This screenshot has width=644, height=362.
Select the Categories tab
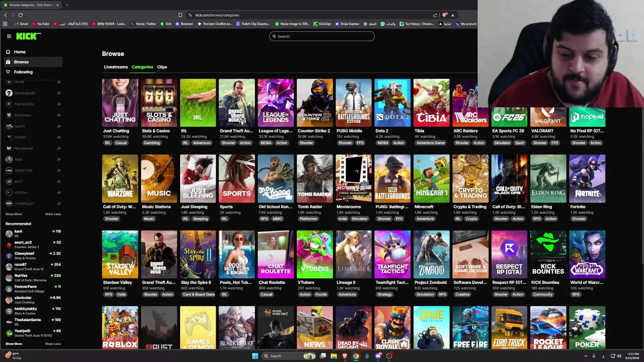pos(142,67)
